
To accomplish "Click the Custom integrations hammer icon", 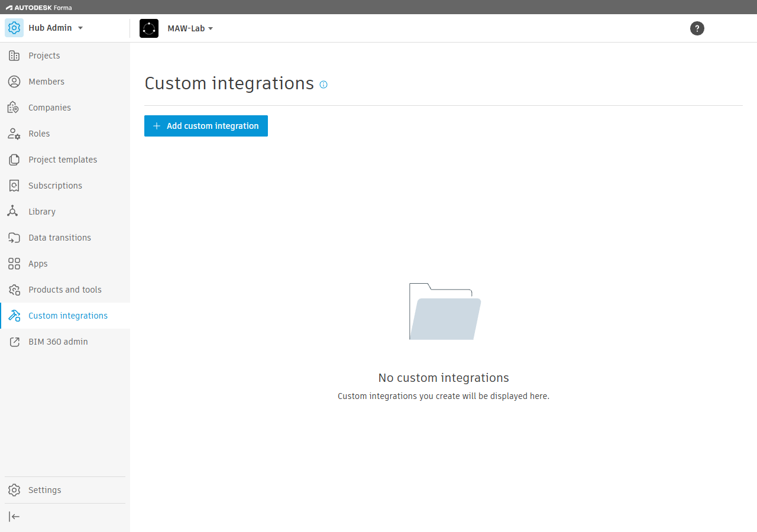I will [14, 316].
